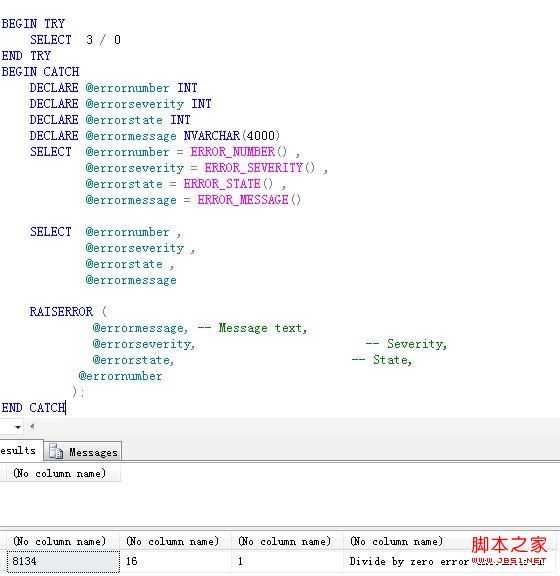Click @errornumber inside RAISERROR arguments
Image resolution: width=560 pixels, height=576 pixels.
point(120,376)
